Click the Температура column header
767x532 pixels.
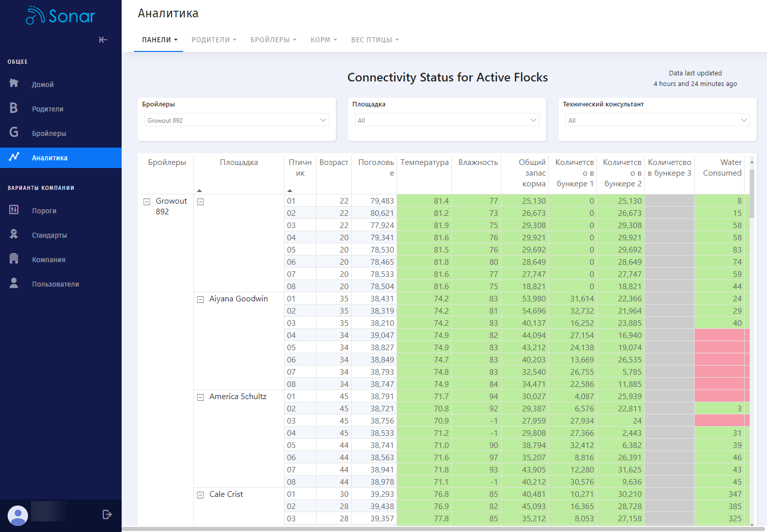424,162
